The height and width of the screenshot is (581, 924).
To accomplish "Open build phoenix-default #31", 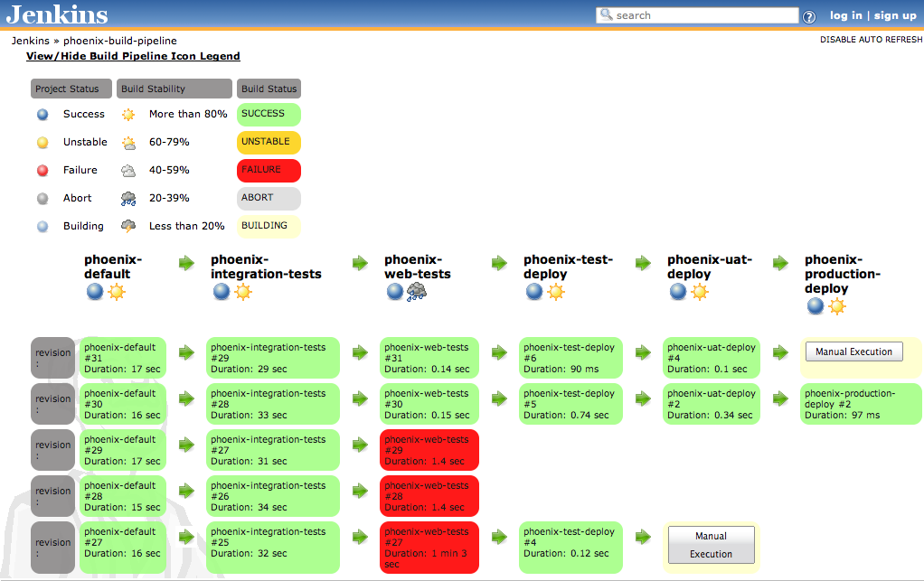I will (x=123, y=358).
